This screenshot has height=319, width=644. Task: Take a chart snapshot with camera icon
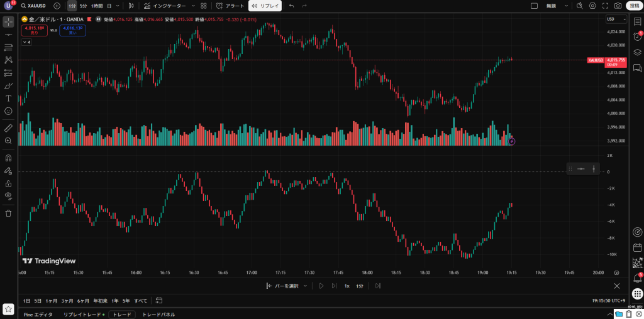[x=618, y=6]
